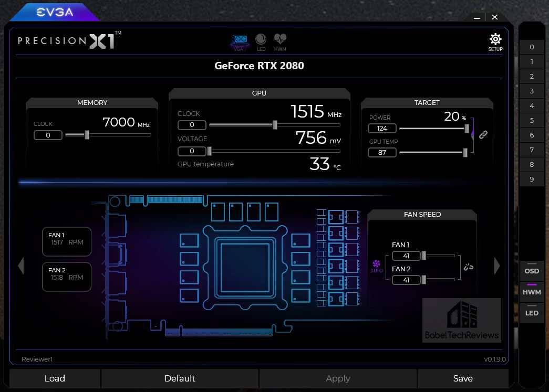Toggle the AUTO fan mode icon
This screenshot has width=549, height=392.
pyautogui.click(x=376, y=266)
